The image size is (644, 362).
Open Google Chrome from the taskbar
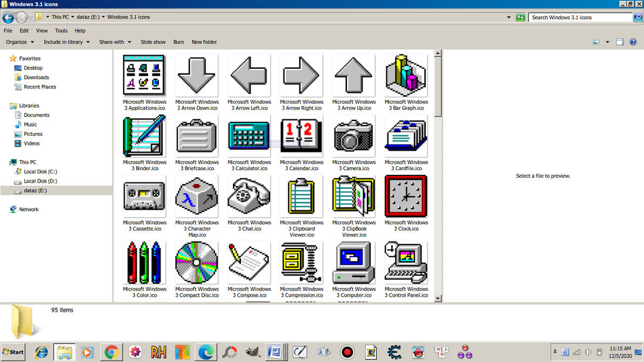tap(111, 352)
